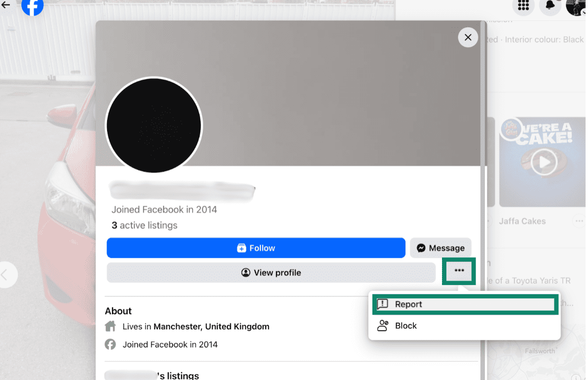Click the follow plus icon on the blue button
The height and width of the screenshot is (380, 588).
tap(242, 247)
